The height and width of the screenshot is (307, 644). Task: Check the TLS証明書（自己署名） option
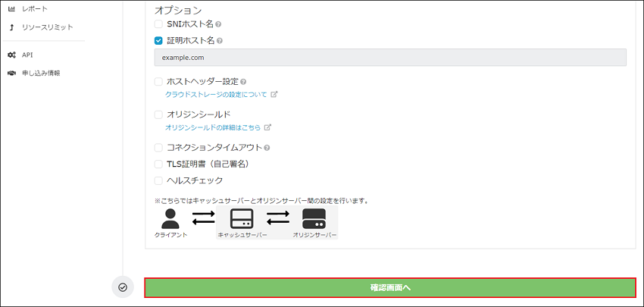158,164
